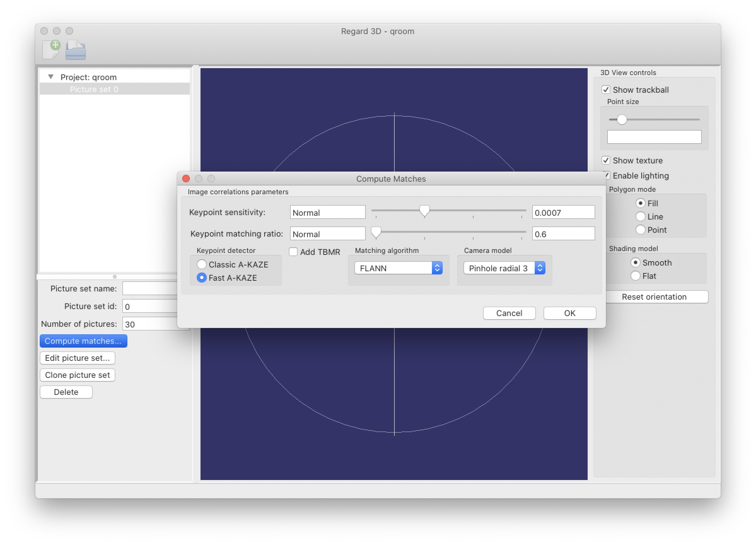Uncheck the Show texture option
This screenshot has height=545, width=756.
606,161
